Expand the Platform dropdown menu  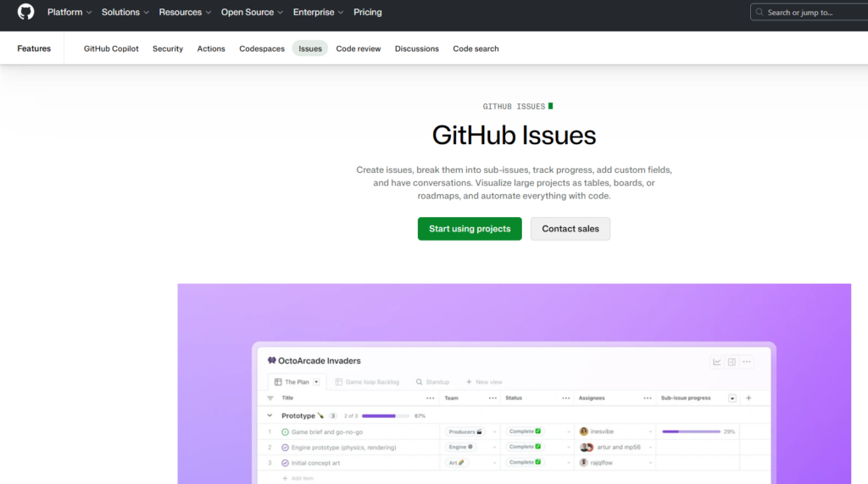[x=70, y=12]
